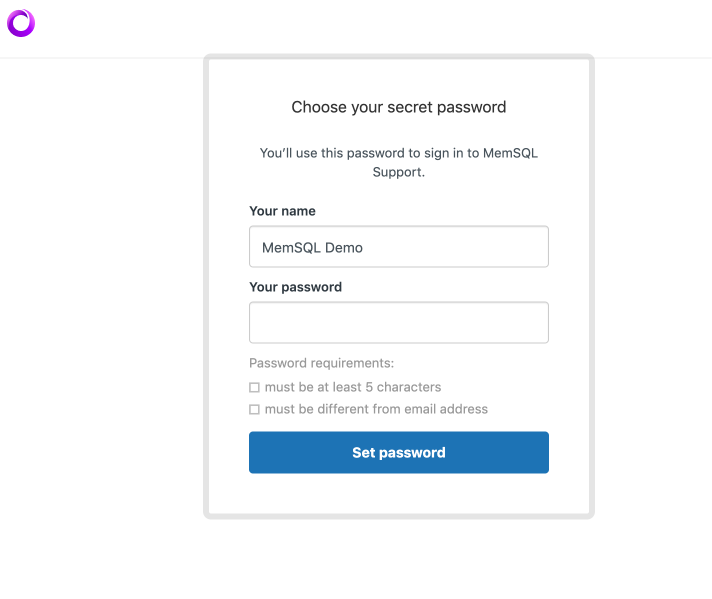Viewport: 712px width, 599px height.
Task: Tick the at least 5 characters checkbox
Action: coord(254,387)
